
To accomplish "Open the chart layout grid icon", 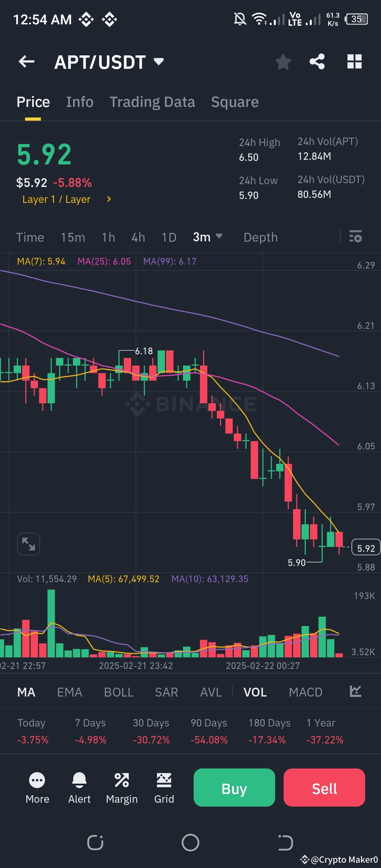I will 354,61.
